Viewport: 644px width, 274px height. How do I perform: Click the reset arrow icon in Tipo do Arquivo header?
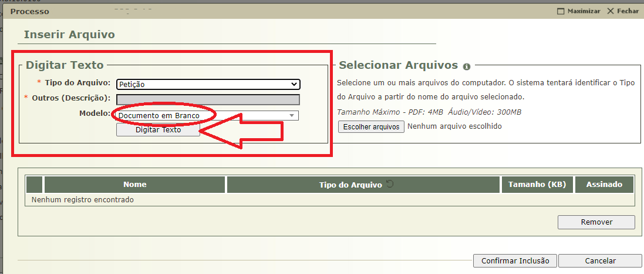click(390, 184)
